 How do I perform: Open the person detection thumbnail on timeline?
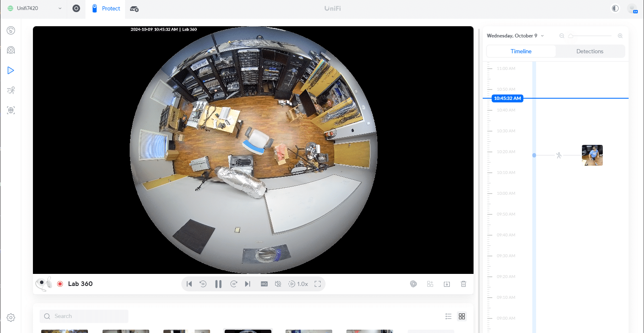point(592,155)
